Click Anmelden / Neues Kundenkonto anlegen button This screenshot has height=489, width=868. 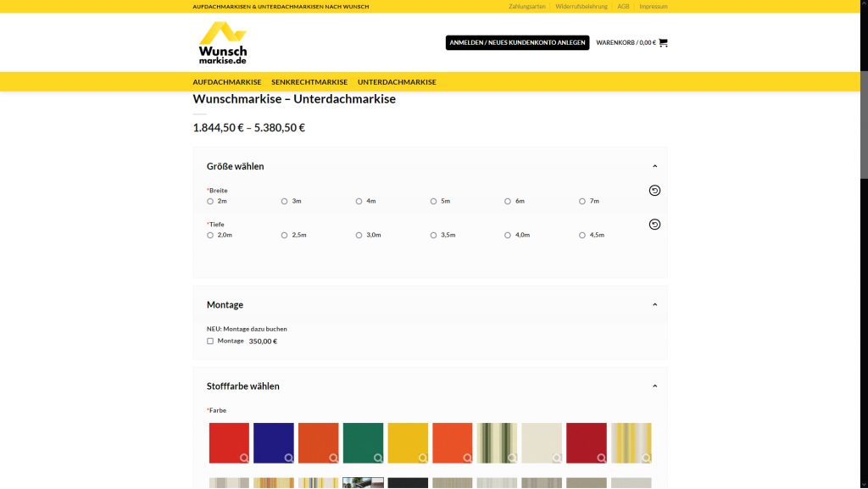(x=518, y=42)
